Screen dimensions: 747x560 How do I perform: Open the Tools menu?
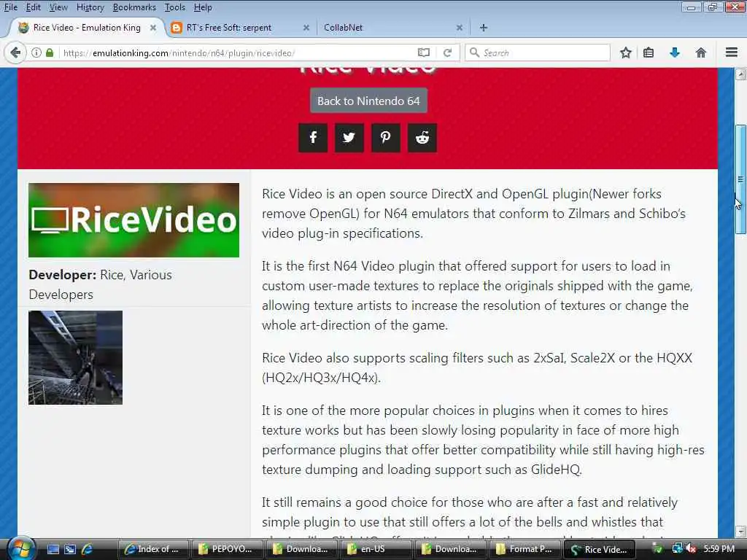point(175,7)
